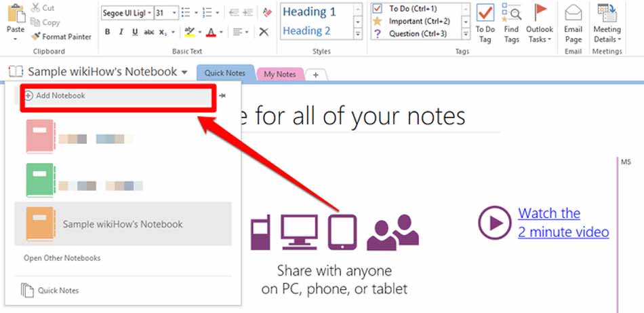Apply the yellow text highlight color
Image resolution: width=644 pixels, height=313 pixels.
[x=189, y=32]
